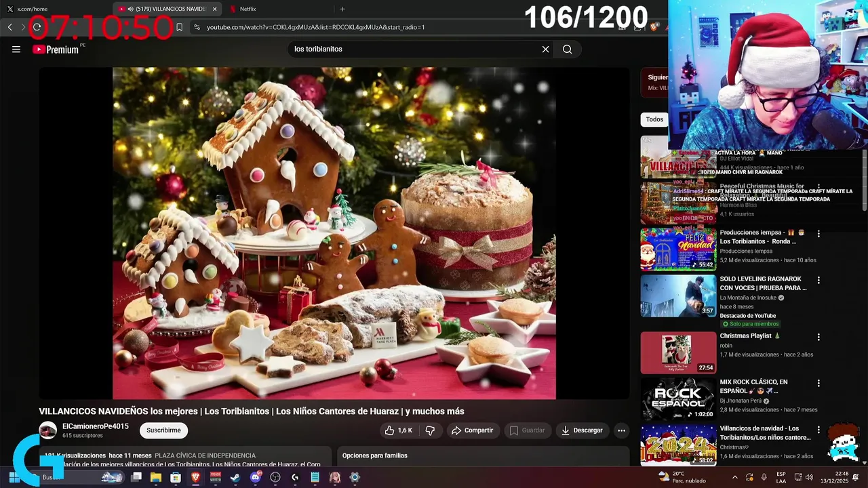Go to YouTube Premium home logo

click(56, 49)
